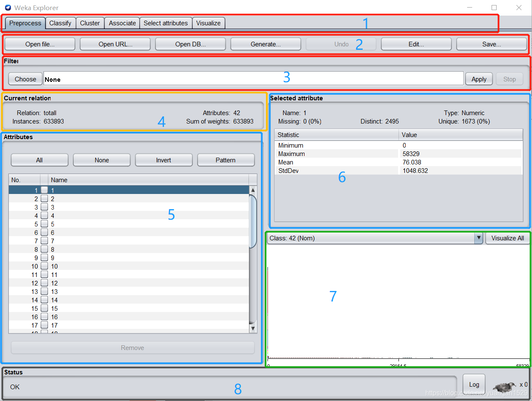
Task: Tick the checkbox for attribute 3
Action: [x=44, y=207]
